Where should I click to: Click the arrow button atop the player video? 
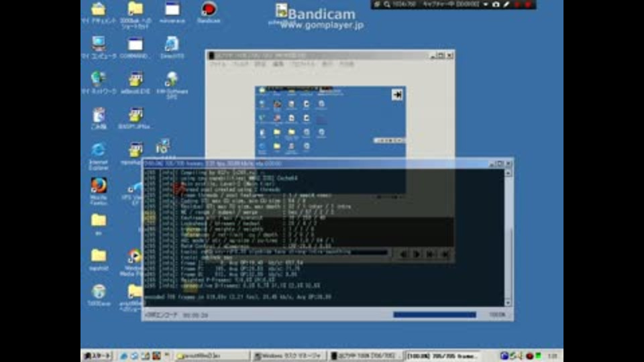(396, 95)
